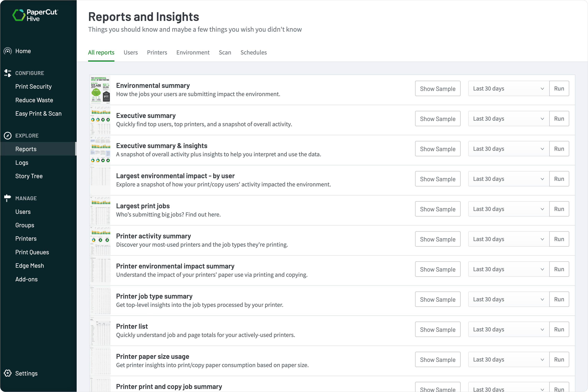Go to Home in sidebar
588x392 pixels.
click(x=23, y=51)
